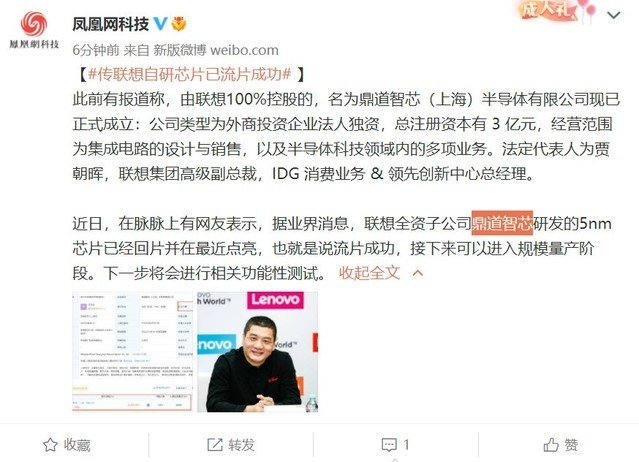Click the collapse arrow beside 收起全文
Screen dimensions: 639x462
(418, 273)
